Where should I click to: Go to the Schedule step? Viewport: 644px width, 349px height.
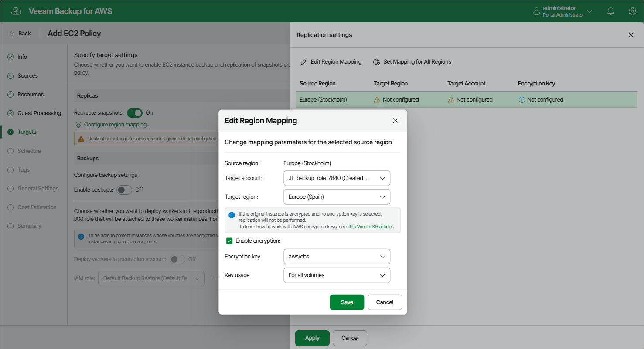click(x=29, y=151)
